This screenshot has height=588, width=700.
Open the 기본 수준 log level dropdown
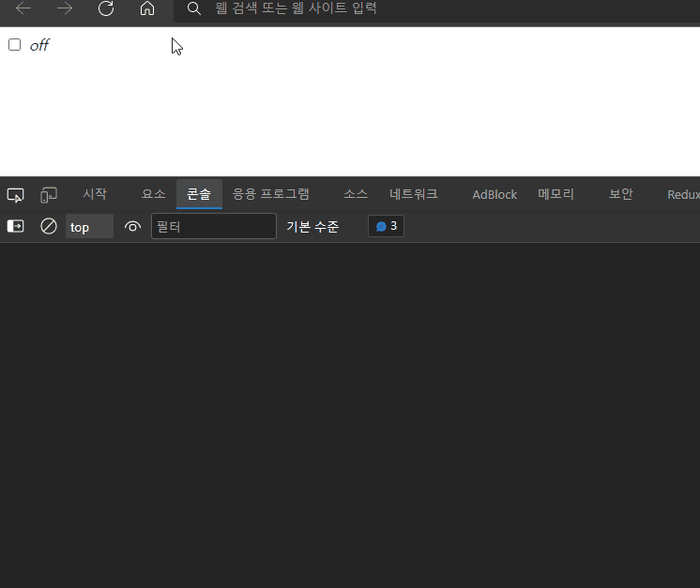312,226
